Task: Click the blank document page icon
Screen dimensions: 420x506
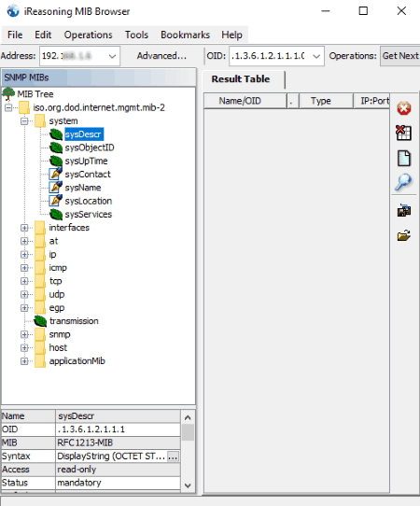Action: click(x=404, y=158)
